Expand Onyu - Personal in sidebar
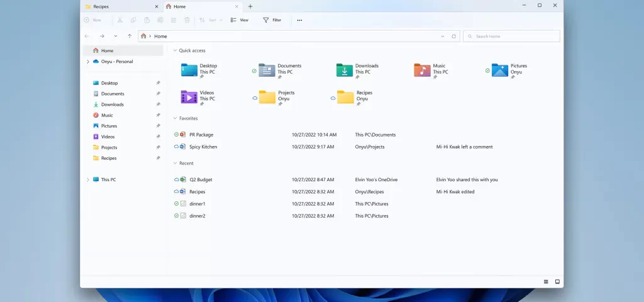 point(87,62)
